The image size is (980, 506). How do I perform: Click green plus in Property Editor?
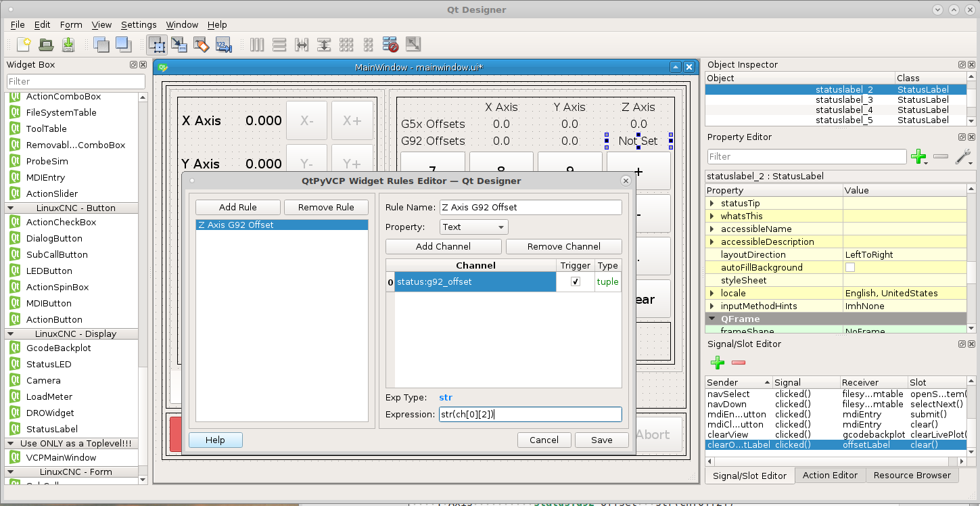pos(918,157)
